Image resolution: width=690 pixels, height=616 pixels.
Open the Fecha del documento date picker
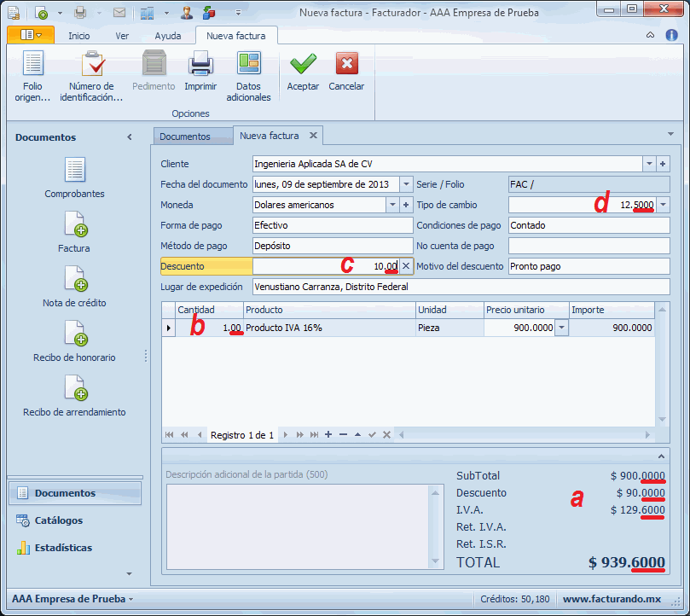pyautogui.click(x=406, y=184)
